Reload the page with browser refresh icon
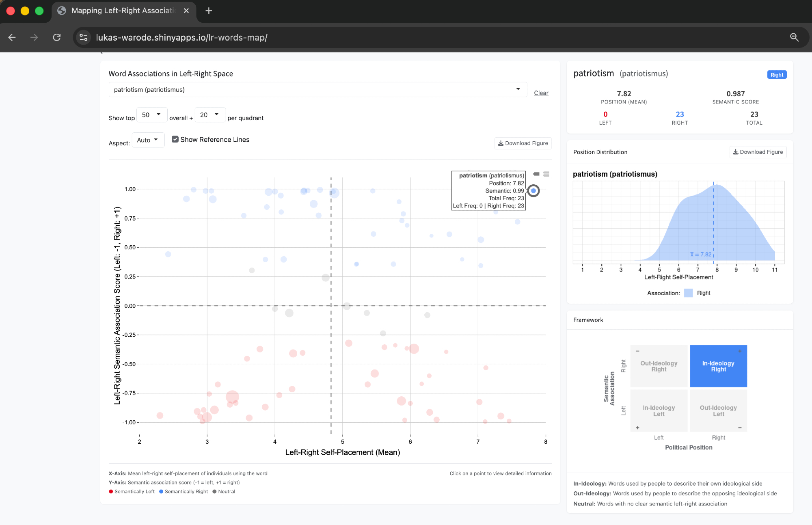812x525 pixels. coord(57,37)
